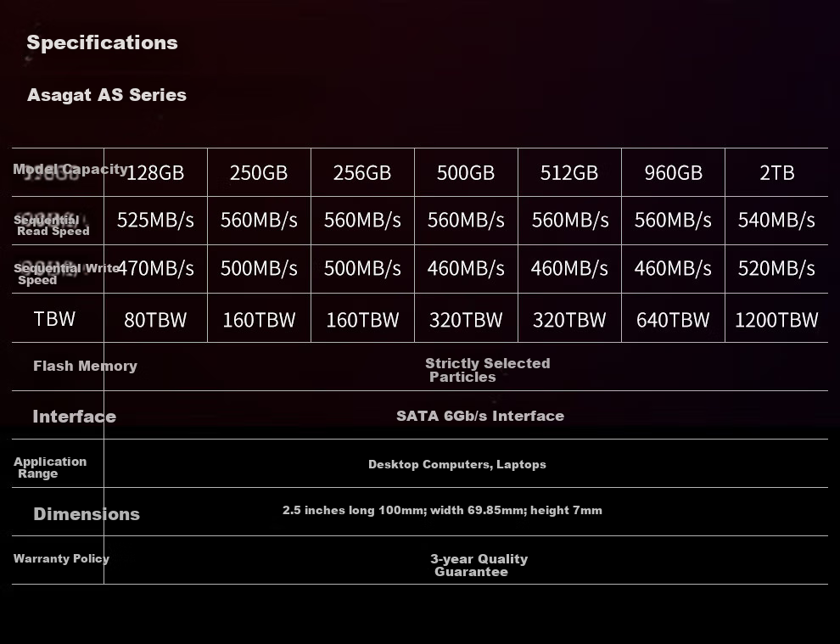Click the 540MB/s read speed value

[x=776, y=221]
